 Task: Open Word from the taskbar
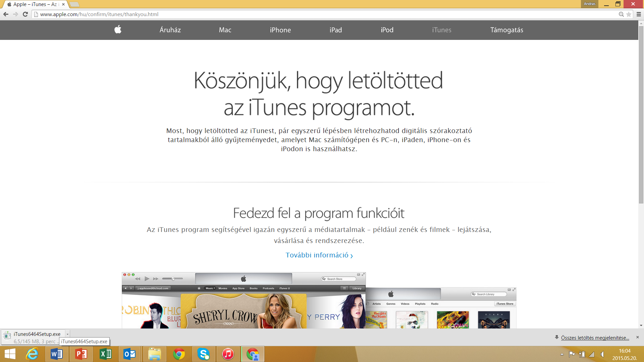point(57,354)
